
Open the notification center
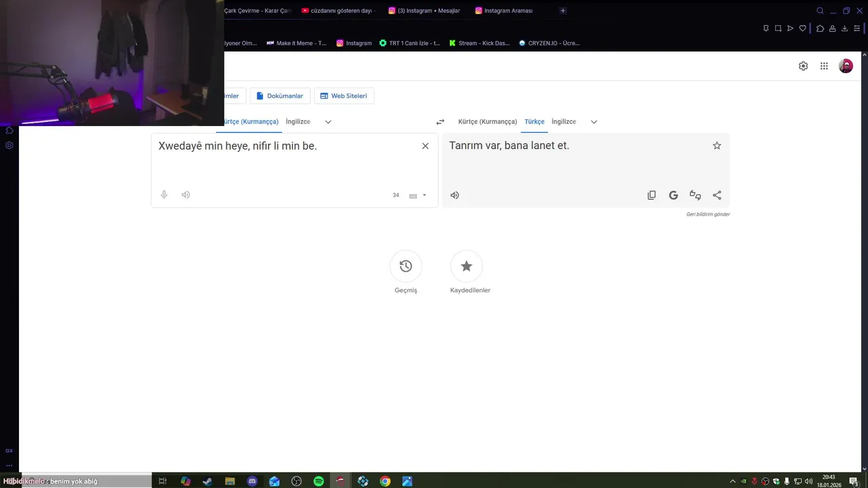(853, 481)
